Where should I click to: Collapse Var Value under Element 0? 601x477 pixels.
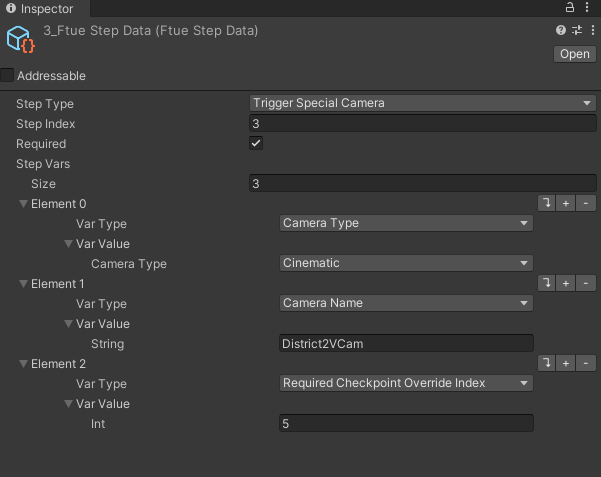(68, 243)
